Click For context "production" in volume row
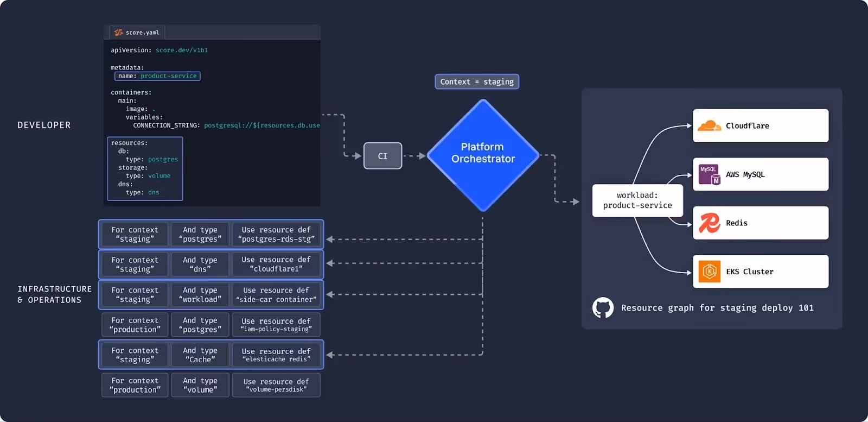The height and width of the screenshot is (422, 868). (135, 385)
